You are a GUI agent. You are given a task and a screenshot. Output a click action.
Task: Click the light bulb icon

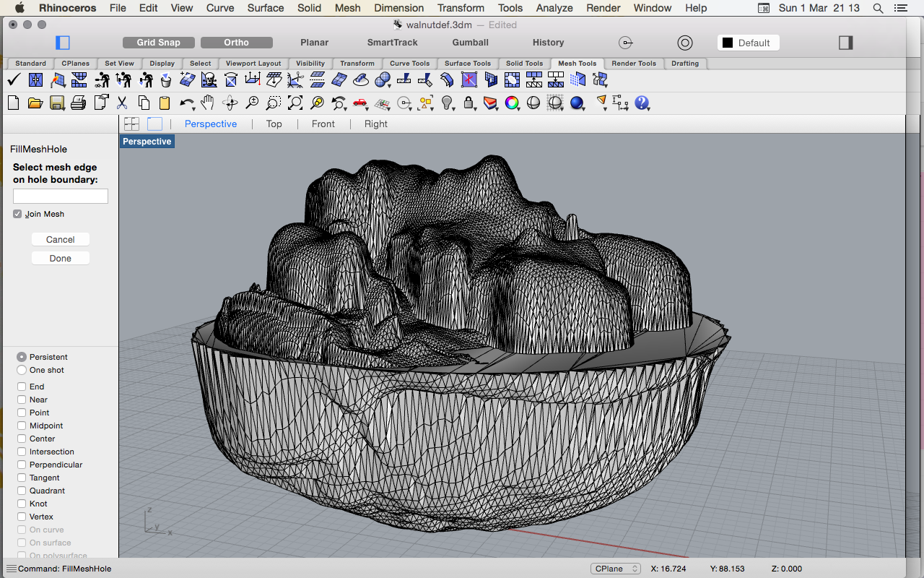pyautogui.click(x=448, y=103)
